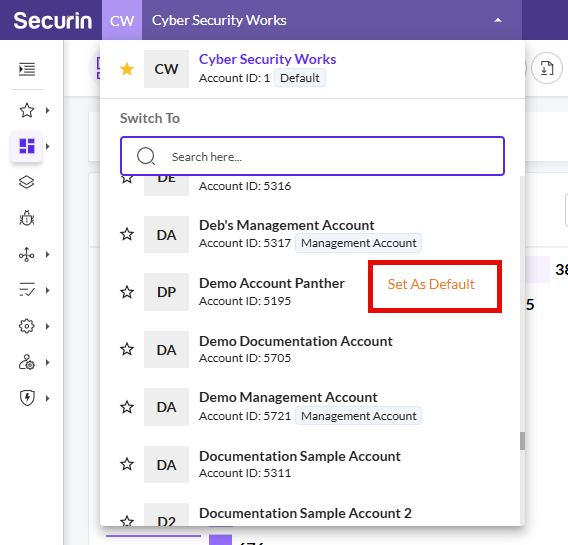568x545 pixels.
Task: Favorite Deb's Management Account star
Action: [127, 234]
